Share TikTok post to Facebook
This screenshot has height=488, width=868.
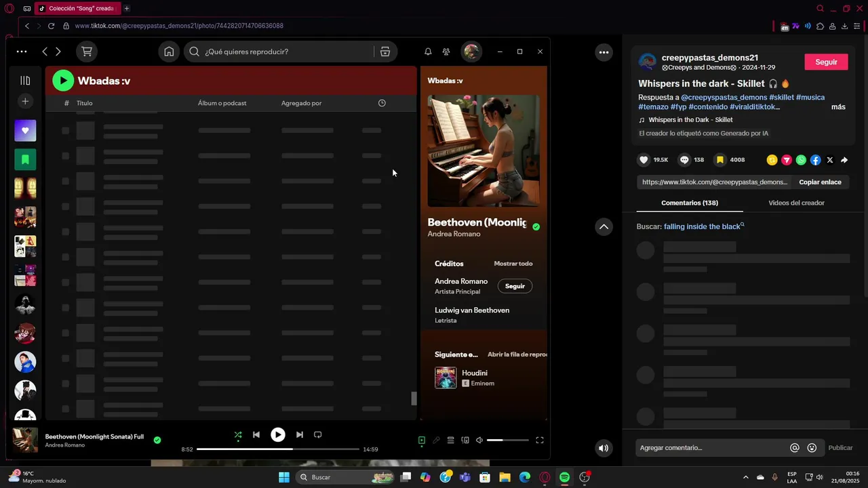click(816, 160)
